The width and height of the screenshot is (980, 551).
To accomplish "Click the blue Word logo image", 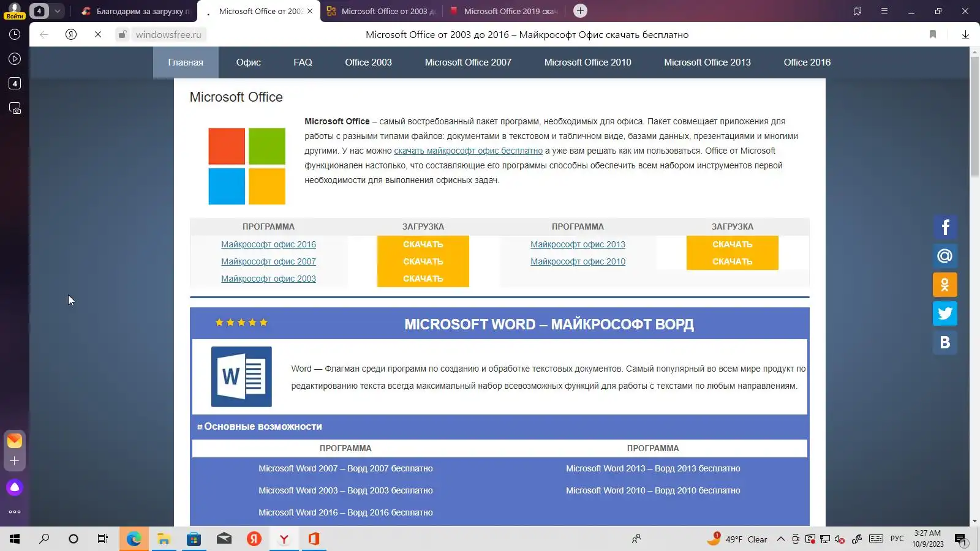I will (241, 377).
